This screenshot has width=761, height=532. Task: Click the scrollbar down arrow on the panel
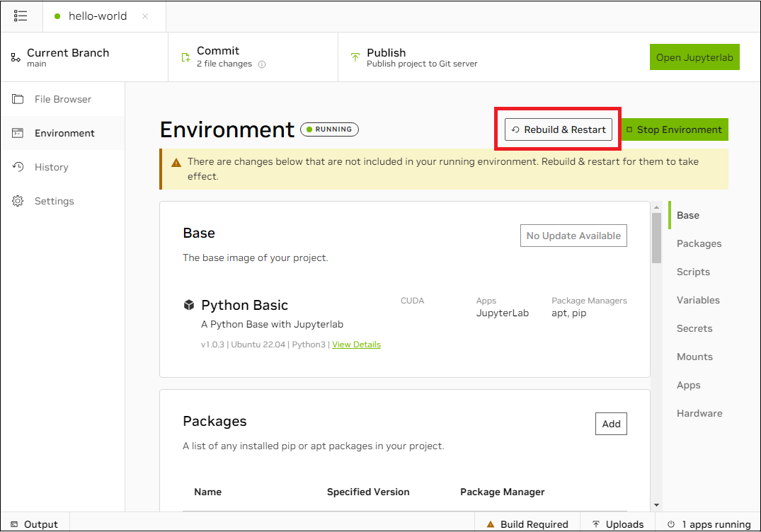click(x=656, y=505)
